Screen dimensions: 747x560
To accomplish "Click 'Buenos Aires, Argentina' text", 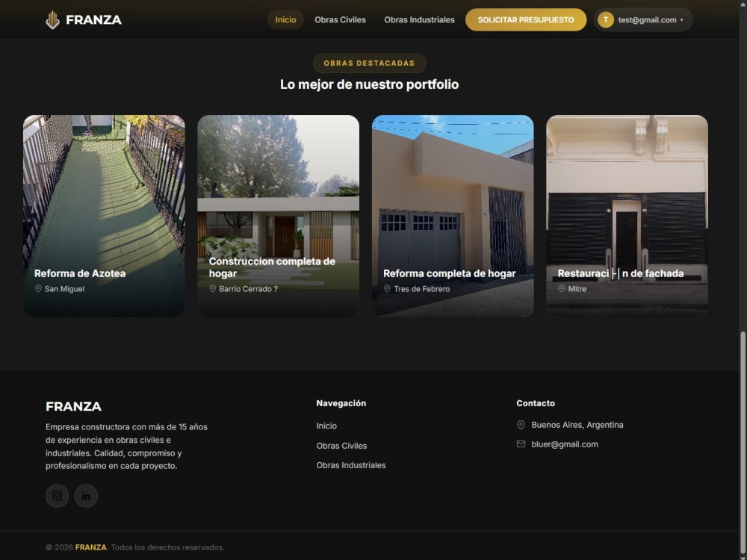I will (577, 425).
